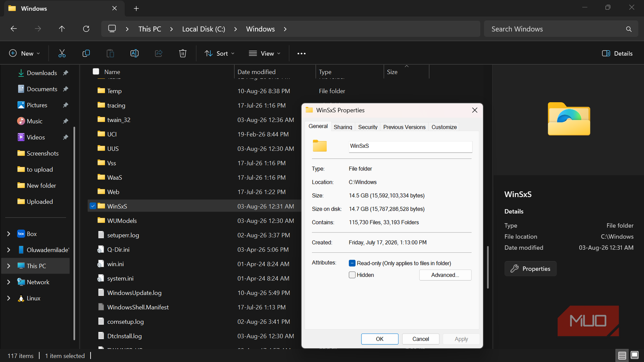Toggle the Read-only attribute checkbox
The width and height of the screenshot is (644, 362).
click(x=352, y=263)
